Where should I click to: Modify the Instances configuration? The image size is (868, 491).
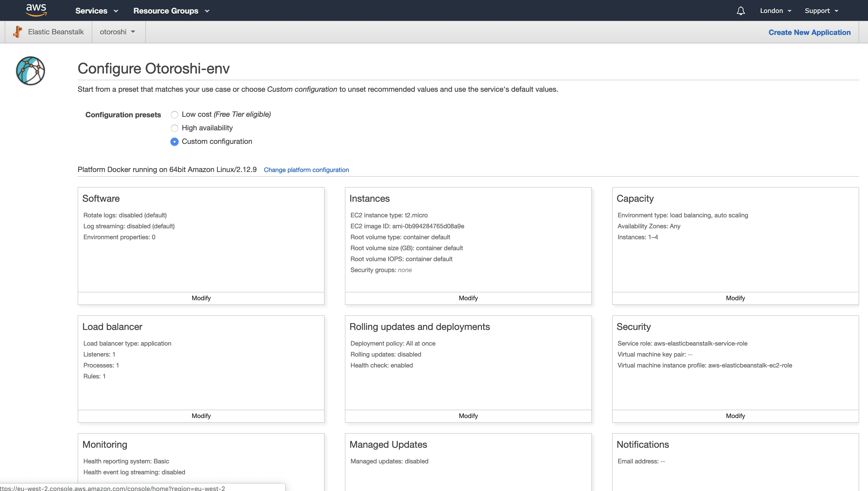coord(468,298)
